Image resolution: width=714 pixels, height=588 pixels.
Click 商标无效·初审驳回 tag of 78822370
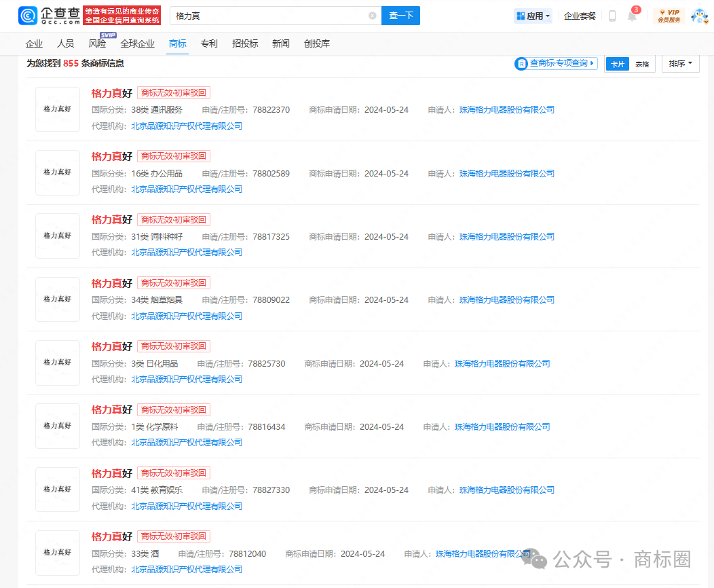[x=174, y=93]
